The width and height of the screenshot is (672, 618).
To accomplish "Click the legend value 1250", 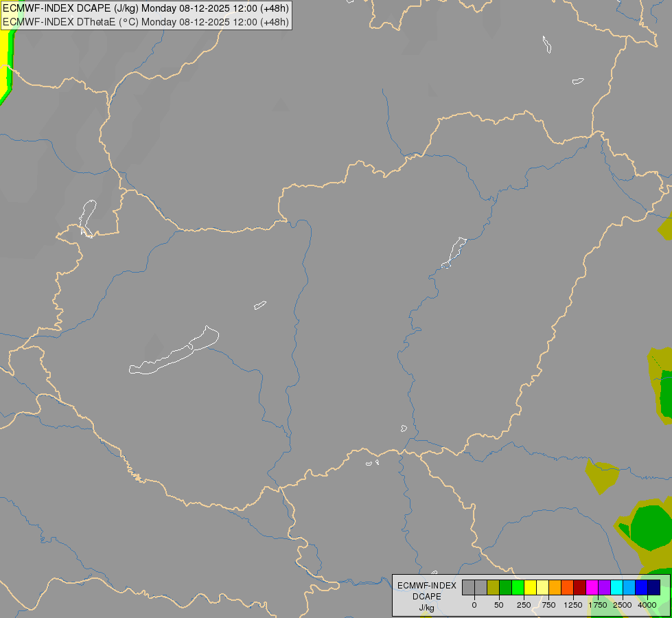I will click(573, 605).
